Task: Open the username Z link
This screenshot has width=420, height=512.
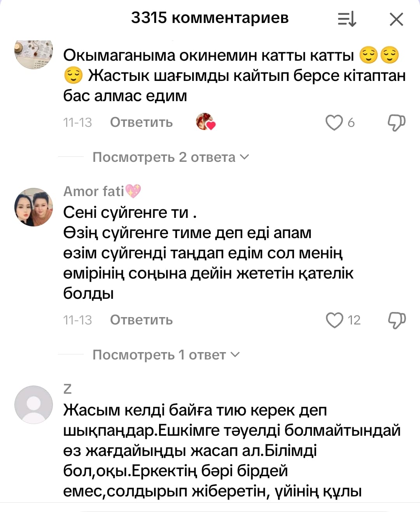Action: (67, 389)
